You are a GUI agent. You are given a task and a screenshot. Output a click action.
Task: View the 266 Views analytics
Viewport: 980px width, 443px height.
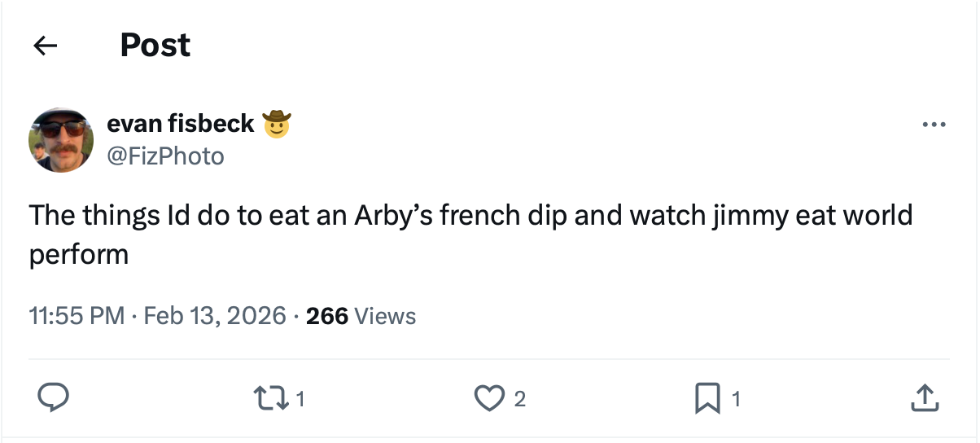click(x=361, y=316)
